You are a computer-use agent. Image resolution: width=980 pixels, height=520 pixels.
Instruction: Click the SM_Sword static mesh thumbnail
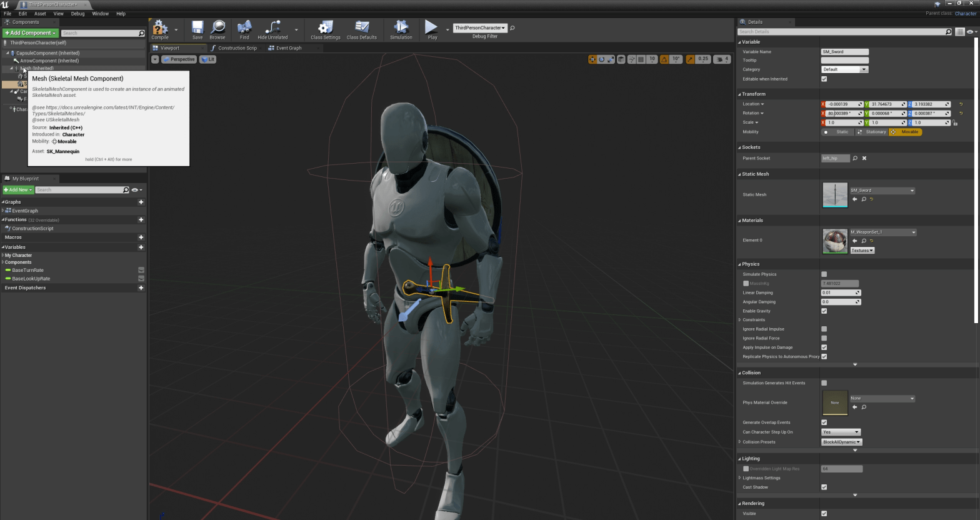pos(834,194)
